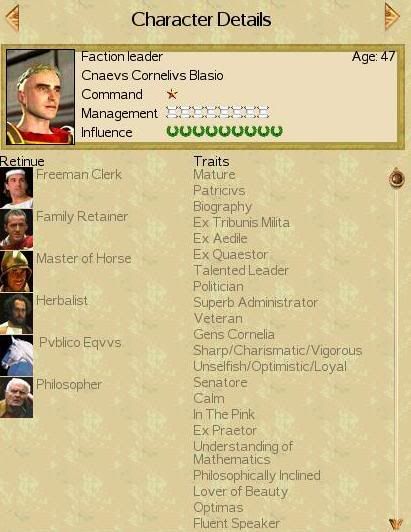Go to previous character with left arrow
411x532 pixels.
point(13,18)
